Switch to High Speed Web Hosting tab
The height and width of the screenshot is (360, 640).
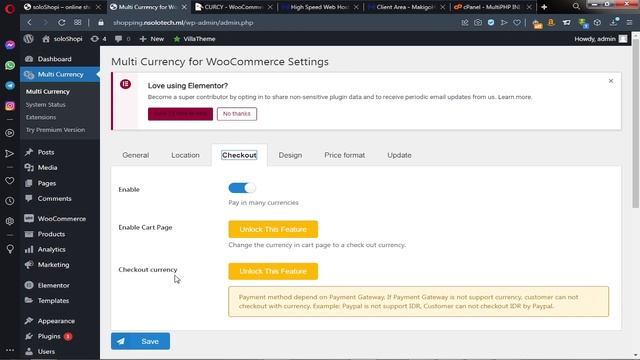[321, 7]
